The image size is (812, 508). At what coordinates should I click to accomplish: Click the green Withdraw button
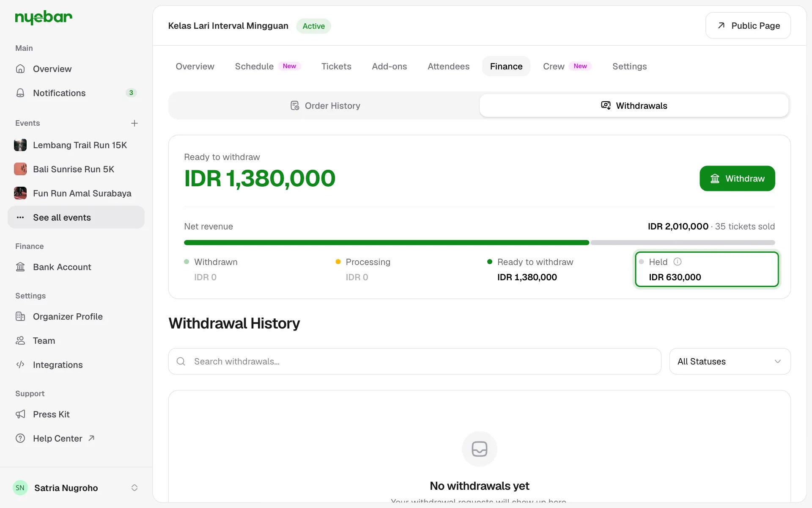click(x=737, y=179)
